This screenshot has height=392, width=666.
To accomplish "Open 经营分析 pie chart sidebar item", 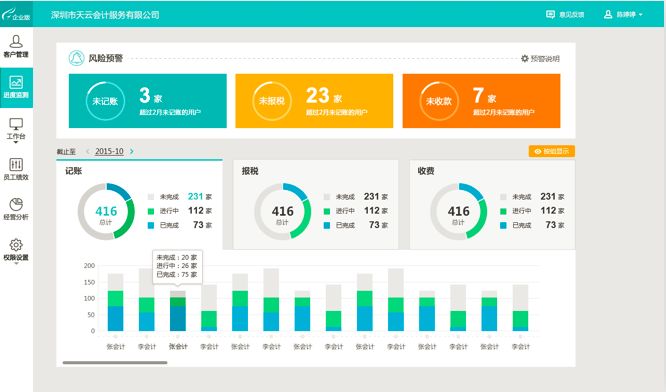I will click(x=16, y=209).
